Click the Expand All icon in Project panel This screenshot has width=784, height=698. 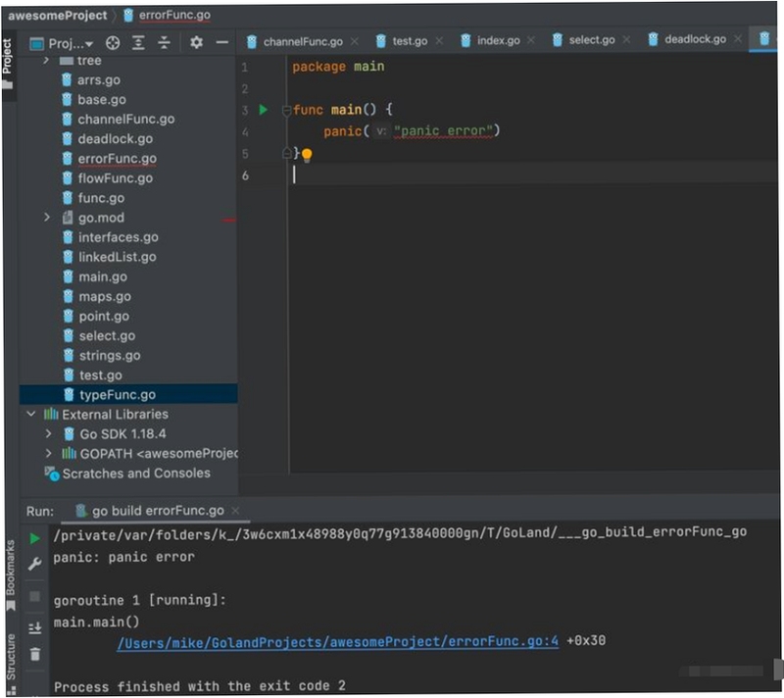138,43
